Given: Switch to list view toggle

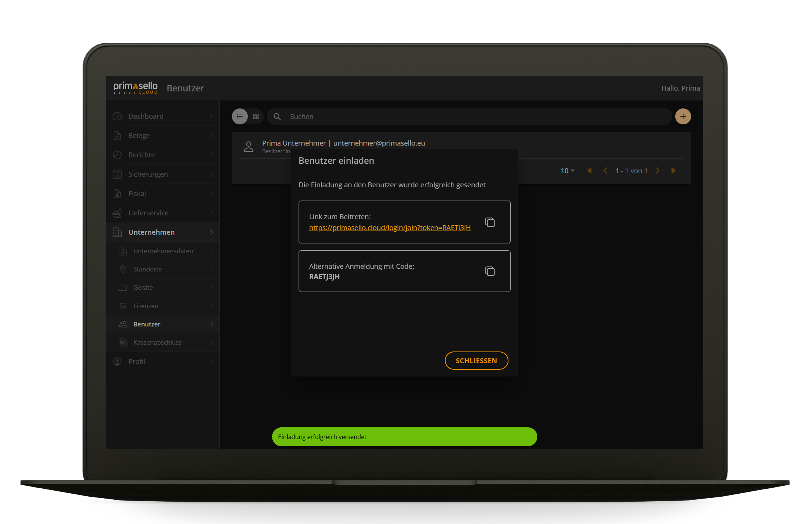Looking at the screenshot, I should 240,116.
